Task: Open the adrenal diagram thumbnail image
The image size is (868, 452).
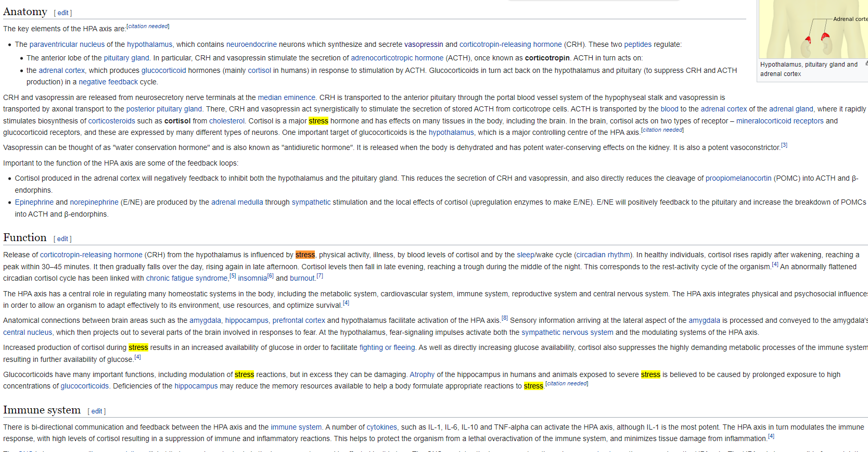Action: click(x=813, y=29)
